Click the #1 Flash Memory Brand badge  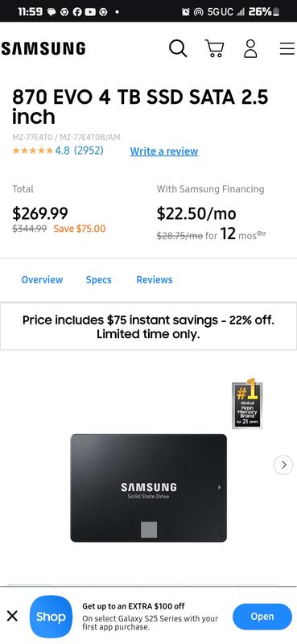247,404
